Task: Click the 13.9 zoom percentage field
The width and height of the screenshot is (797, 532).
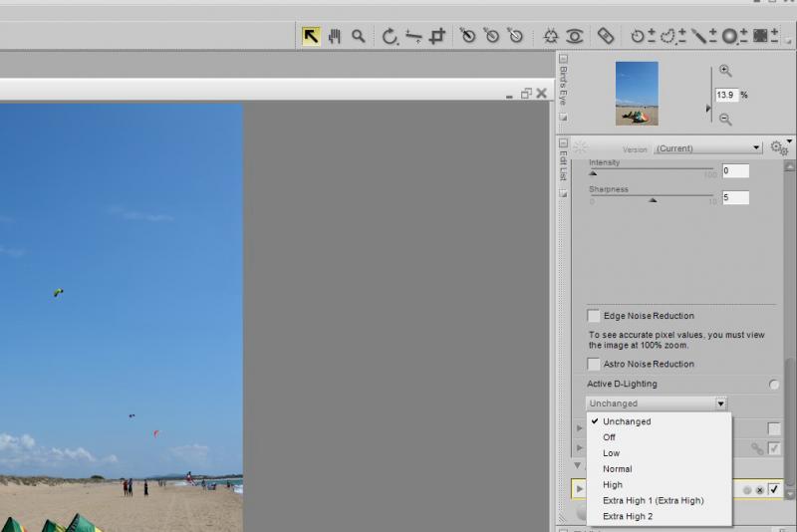Action: pos(726,95)
